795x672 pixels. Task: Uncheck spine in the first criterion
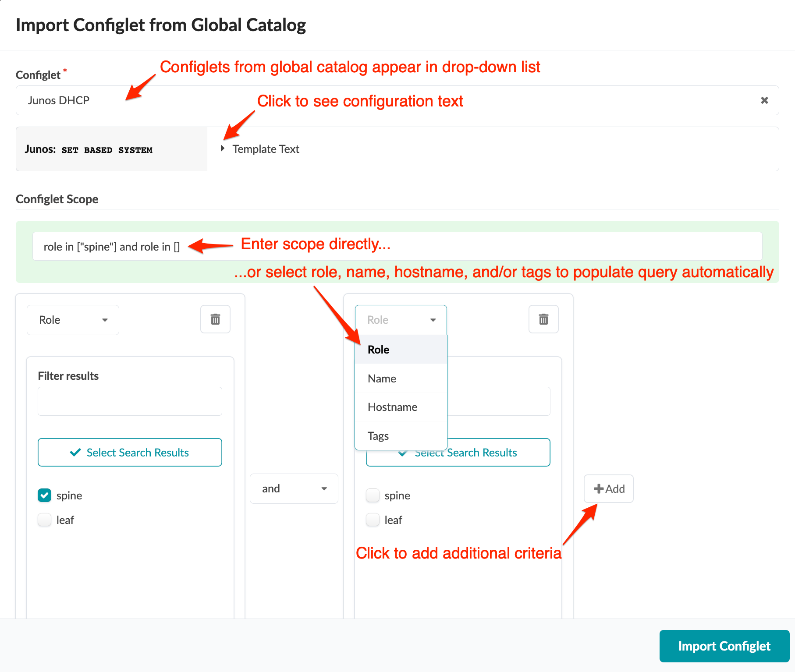point(45,495)
